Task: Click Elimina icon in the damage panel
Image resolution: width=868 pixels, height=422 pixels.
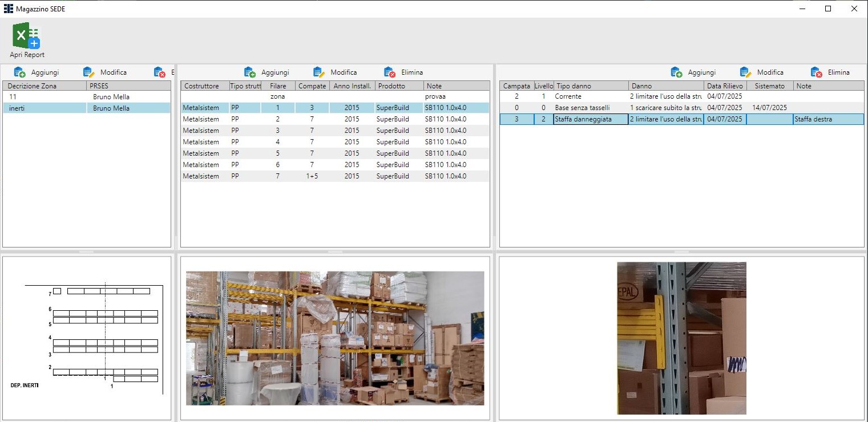Action: (x=816, y=72)
